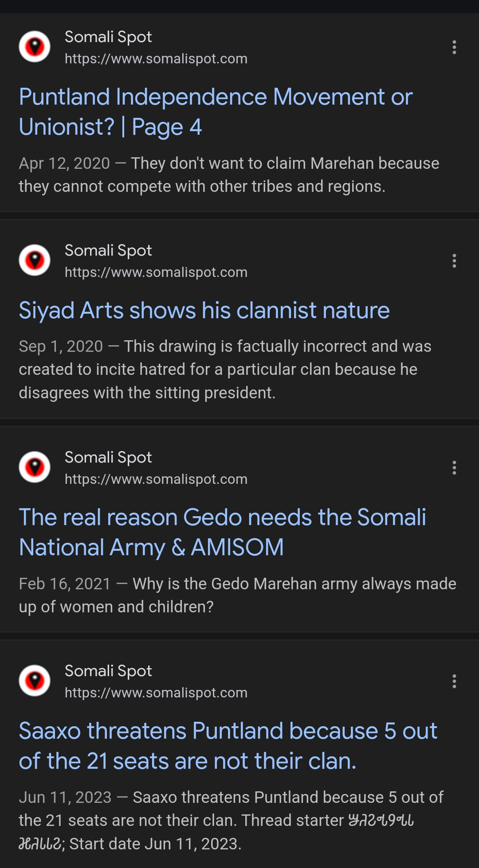Click the Apr 12, 2020 snippet text

coord(229,175)
